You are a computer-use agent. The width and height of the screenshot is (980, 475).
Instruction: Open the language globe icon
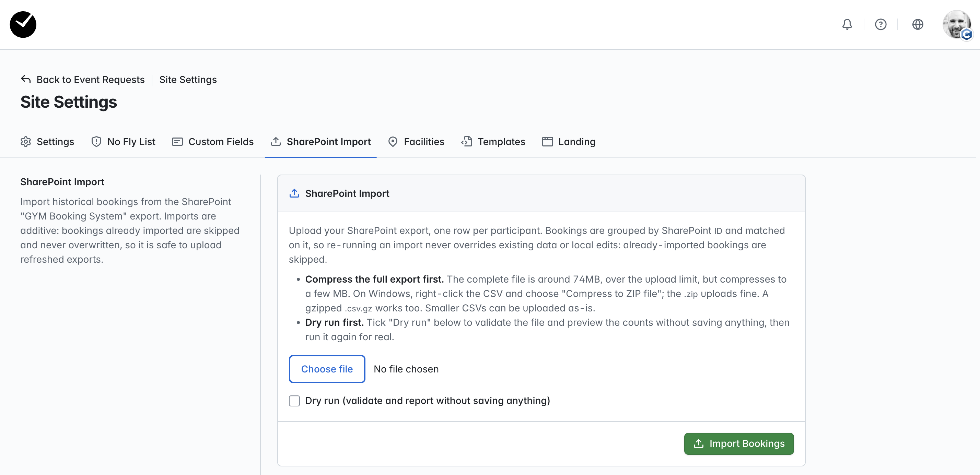tap(918, 24)
